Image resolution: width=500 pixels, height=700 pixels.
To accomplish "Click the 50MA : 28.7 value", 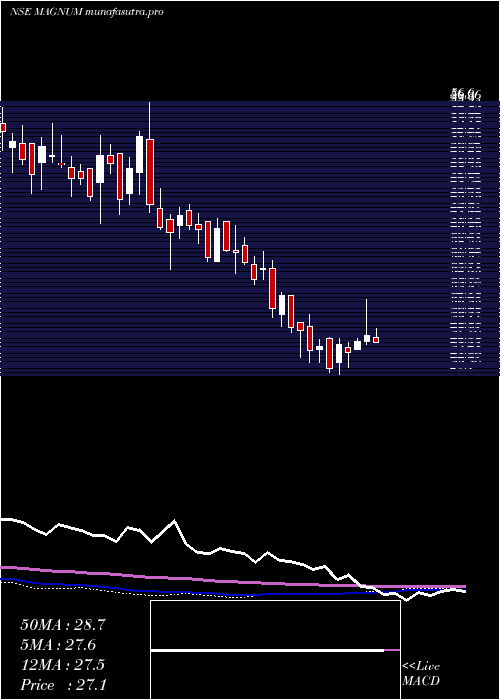I will coord(63,625).
